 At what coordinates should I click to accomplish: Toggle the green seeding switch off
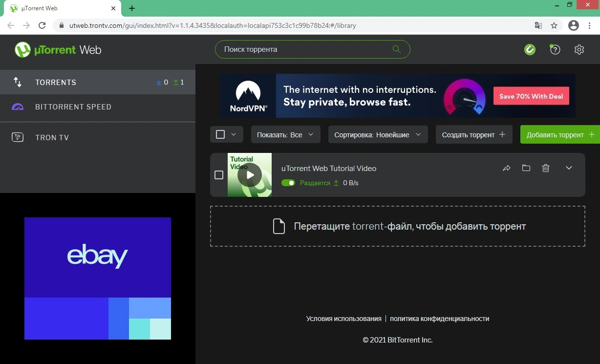point(288,183)
